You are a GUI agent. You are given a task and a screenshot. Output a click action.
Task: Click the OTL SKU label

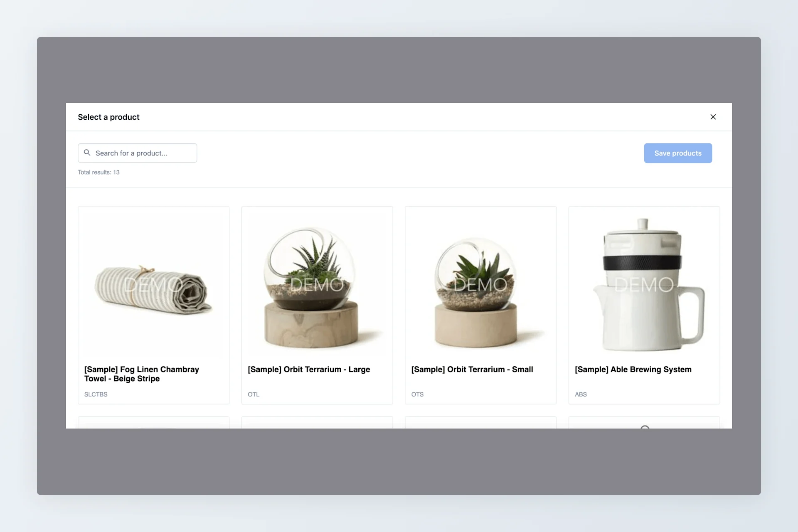click(x=254, y=394)
